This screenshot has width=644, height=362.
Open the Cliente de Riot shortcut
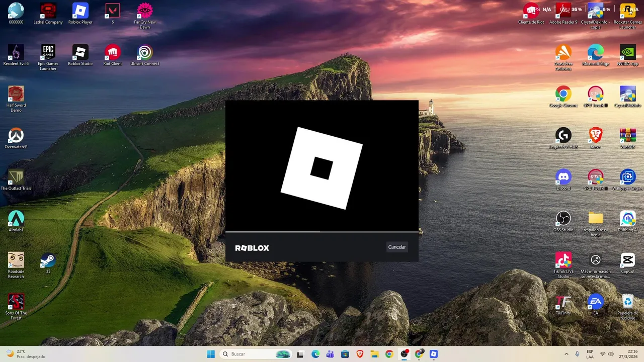point(531,14)
